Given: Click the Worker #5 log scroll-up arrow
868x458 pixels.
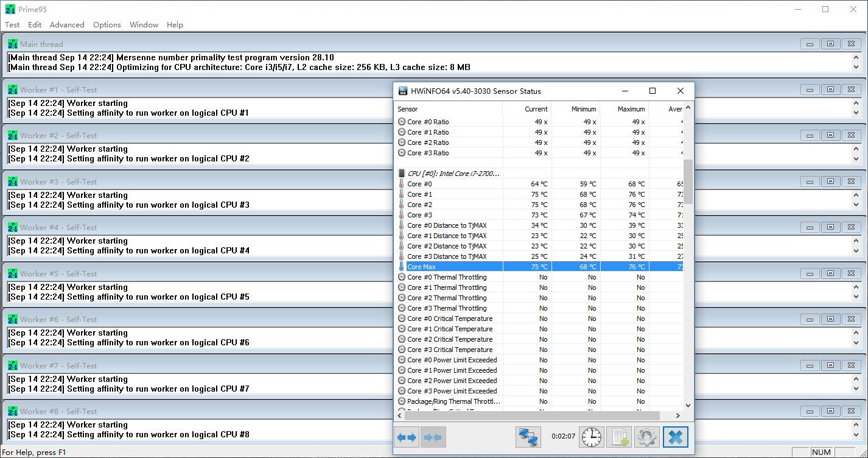Looking at the screenshot, I should (856, 287).
